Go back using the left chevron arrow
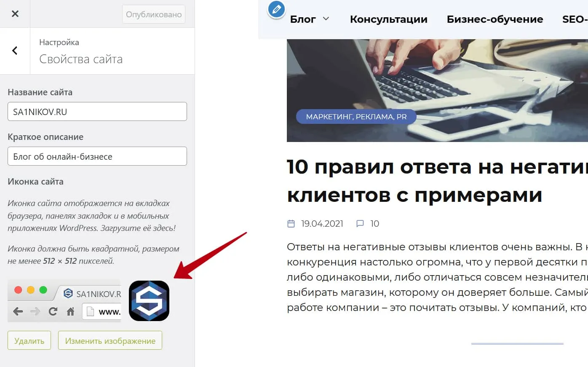This screenshot has height=367, width=588. click(15, 51)
